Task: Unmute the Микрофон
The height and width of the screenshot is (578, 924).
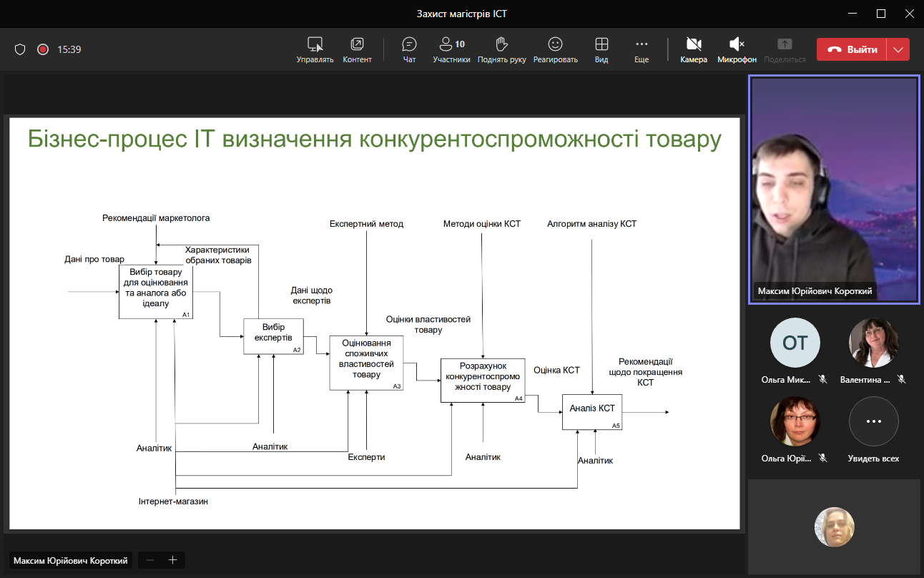Action: pyautogui.click(x=737, y=49)
